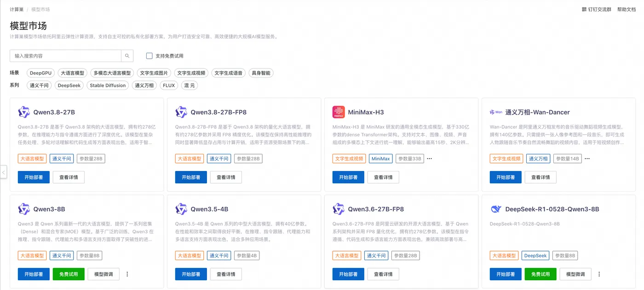Start deploying Qwen3.8-27B-FP8
Screen dimensions: 644x290
pyautogui.click(x=191, y=177)
